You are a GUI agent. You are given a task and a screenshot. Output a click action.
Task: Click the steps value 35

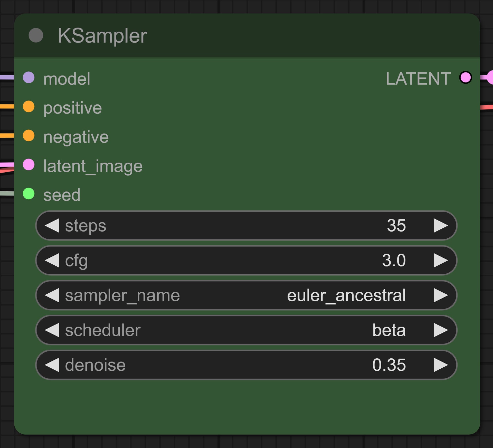(x=396, y=225)
